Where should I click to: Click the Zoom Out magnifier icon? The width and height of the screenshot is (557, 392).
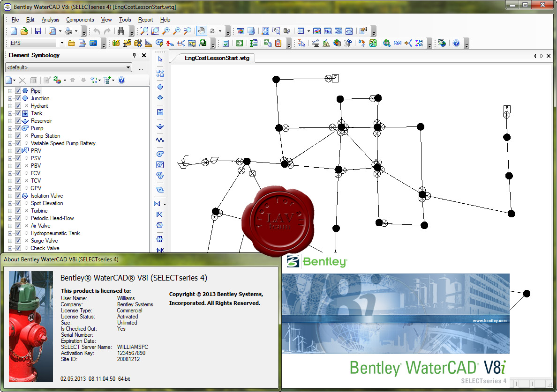(177, 31)
